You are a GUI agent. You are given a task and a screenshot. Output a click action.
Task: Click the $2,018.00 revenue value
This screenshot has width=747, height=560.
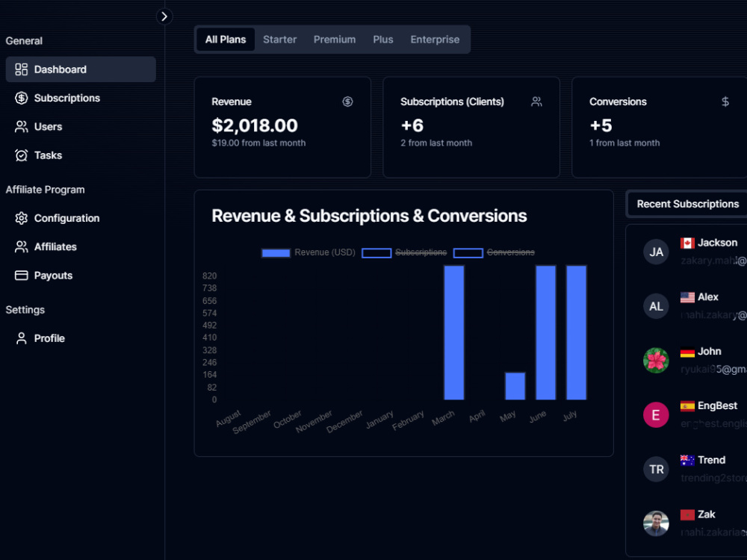click(255, 125)
